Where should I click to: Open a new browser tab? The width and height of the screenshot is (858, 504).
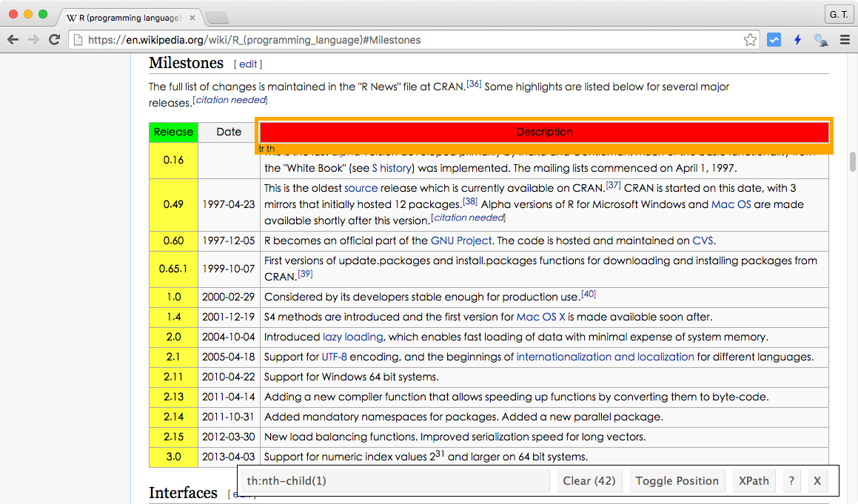pos(215,17)
